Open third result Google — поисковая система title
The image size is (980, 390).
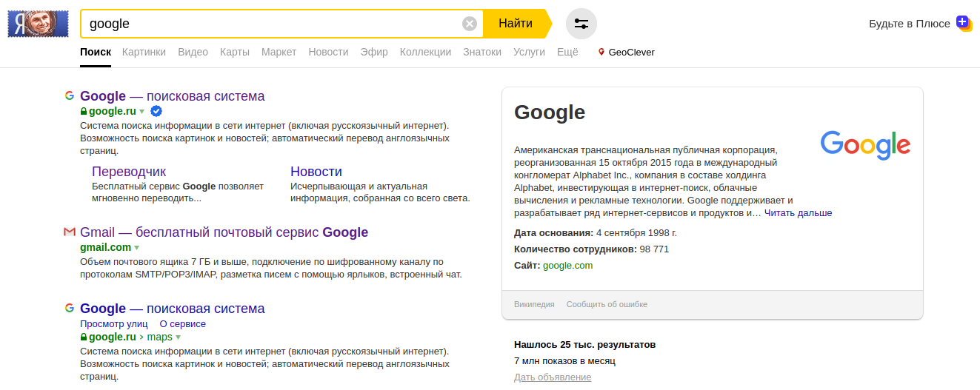tap(172, 309)
